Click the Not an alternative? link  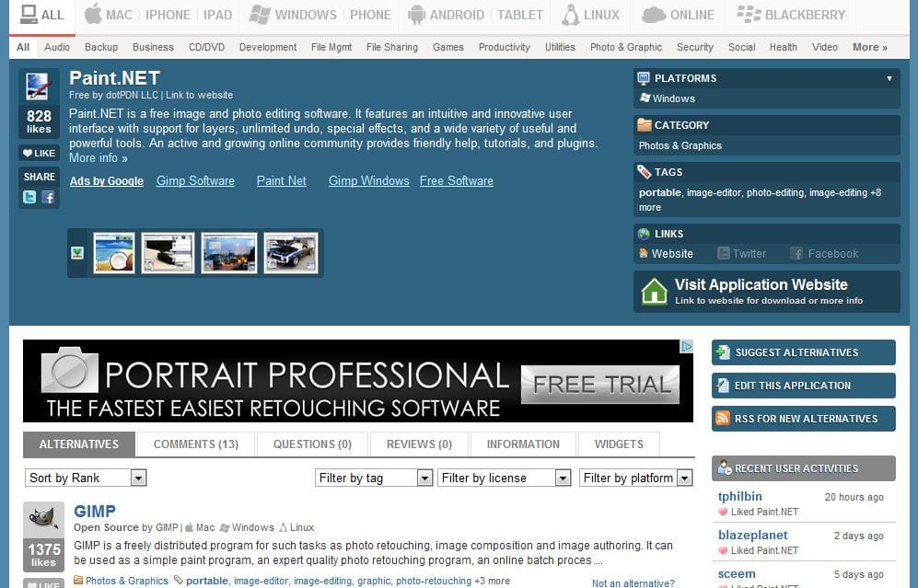(633, 582)
